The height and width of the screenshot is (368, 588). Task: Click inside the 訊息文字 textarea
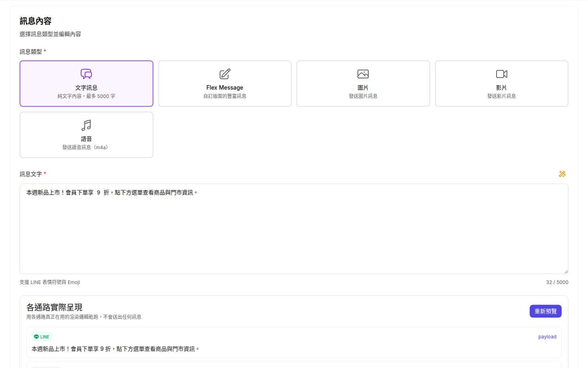pos(294,229)
